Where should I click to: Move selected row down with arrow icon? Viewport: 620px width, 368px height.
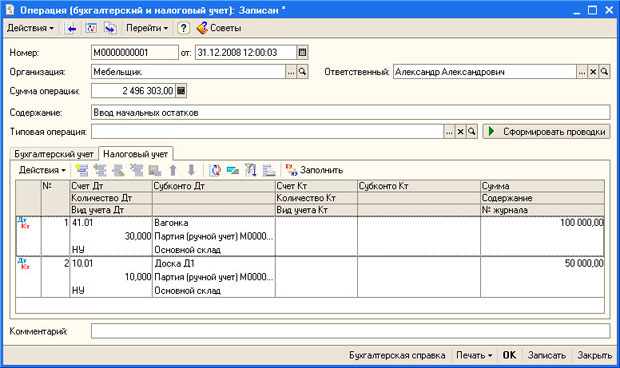coord(191,170)
